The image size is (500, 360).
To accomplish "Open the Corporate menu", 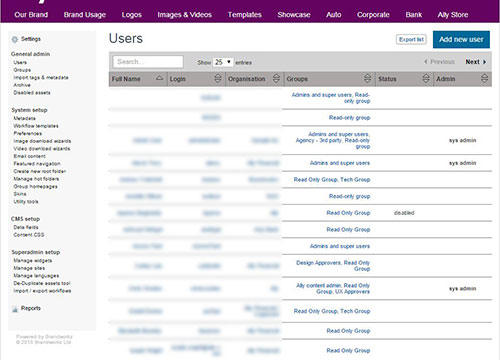I will click(x=373, y=15).
